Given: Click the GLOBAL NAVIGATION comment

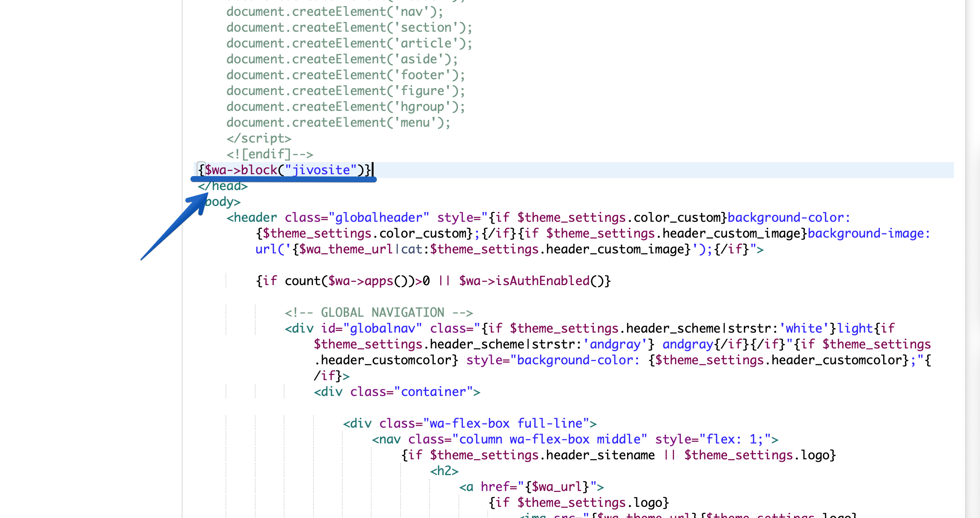Looking at the screenshot, I should [x=379, y=313].
